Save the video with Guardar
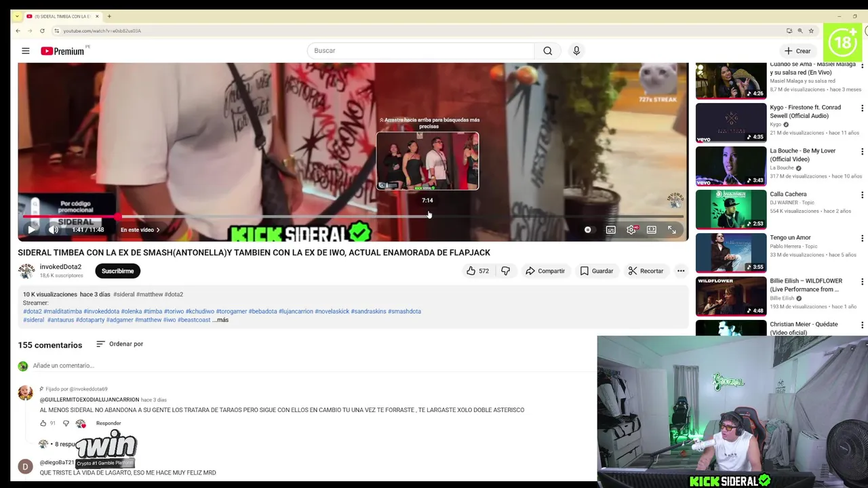Viewport: 868px width, 488px height. pyautogui.click(x=597, y=271)
